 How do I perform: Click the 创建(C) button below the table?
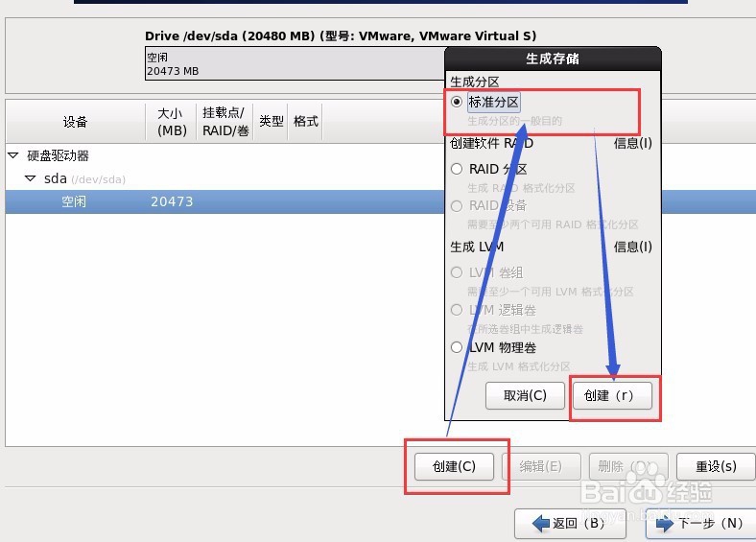[x=454, y=466]
